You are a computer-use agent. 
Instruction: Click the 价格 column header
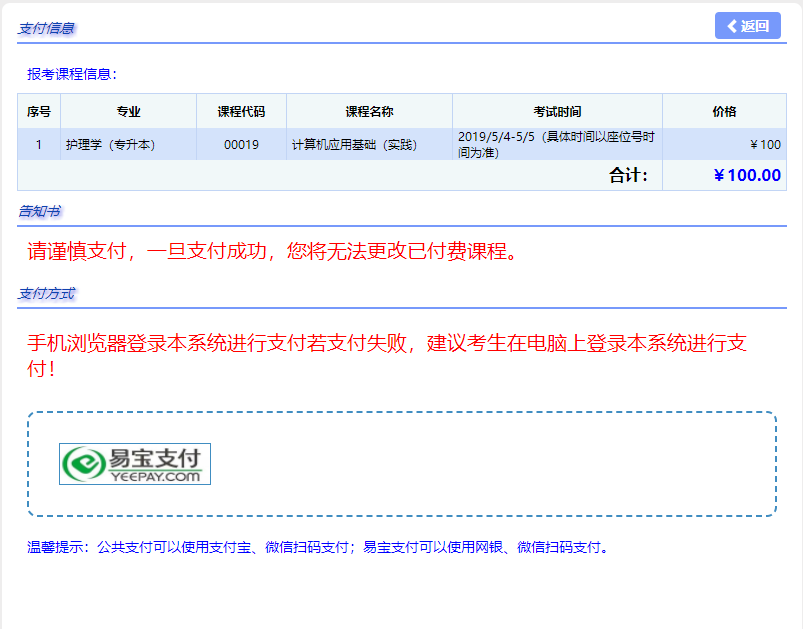724,112
